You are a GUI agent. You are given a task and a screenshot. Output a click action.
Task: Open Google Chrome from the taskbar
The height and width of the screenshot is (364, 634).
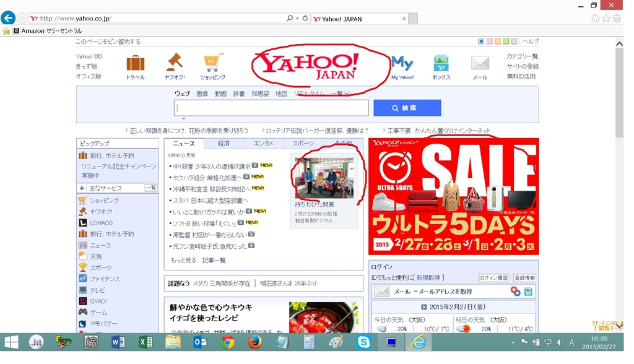(x=228, y=342)
